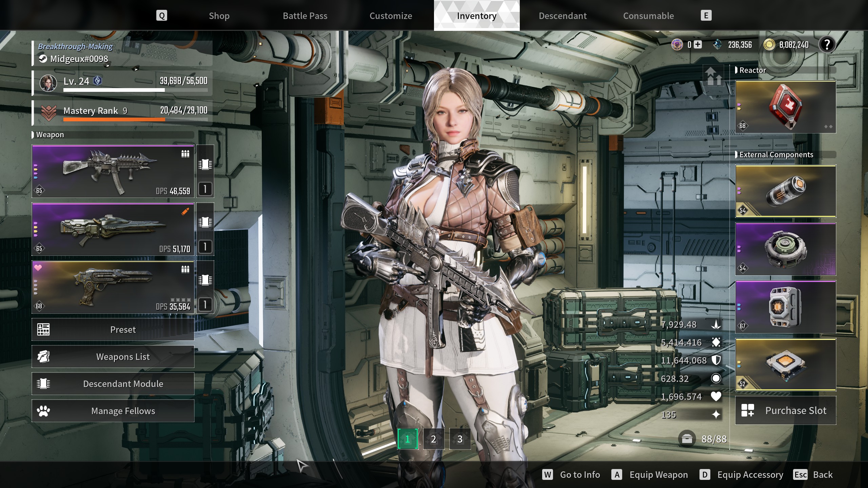Click the plus icon to add Caliber

[698, 44]
